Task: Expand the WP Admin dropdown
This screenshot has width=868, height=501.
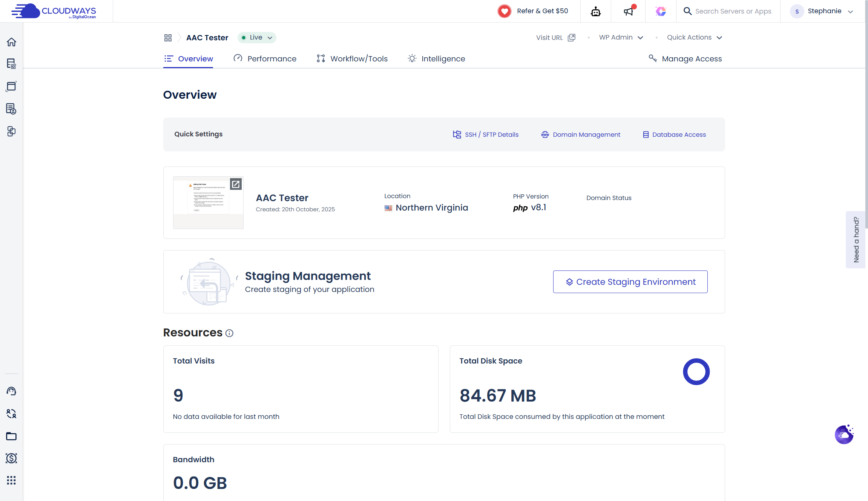Action: click(x=621, y=37)
